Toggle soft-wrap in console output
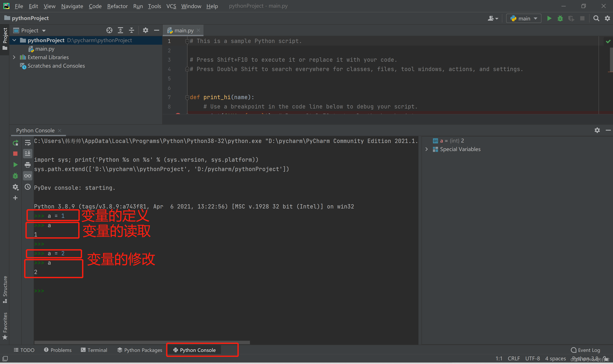Image resolution: width=613 pixels, height=364 pixels. pos(27,143)
